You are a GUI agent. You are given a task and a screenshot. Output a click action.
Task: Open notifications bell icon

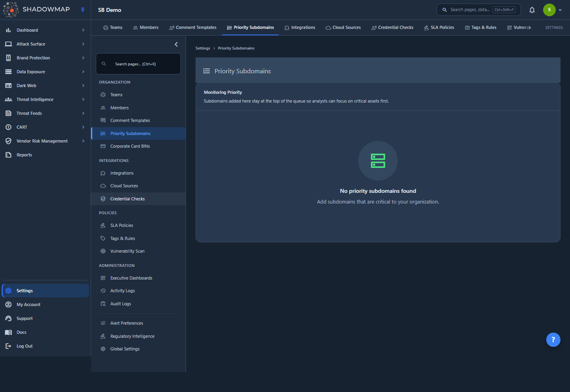[x=532, y=10]
